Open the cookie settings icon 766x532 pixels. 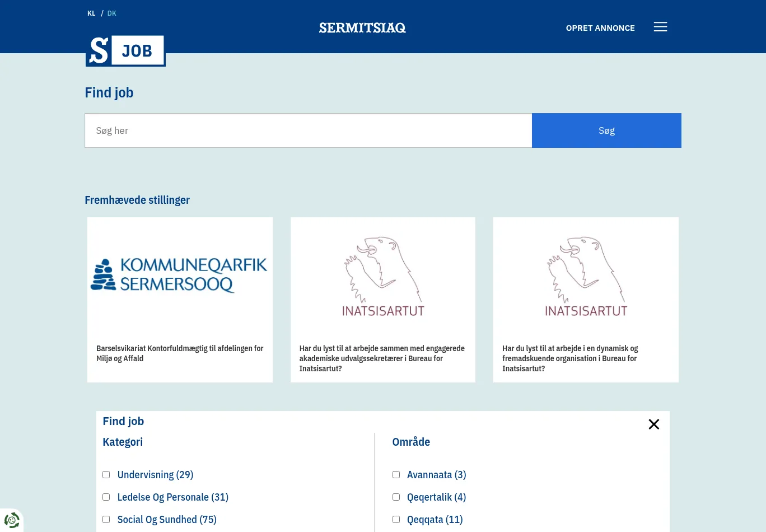[x=12, y=520]
